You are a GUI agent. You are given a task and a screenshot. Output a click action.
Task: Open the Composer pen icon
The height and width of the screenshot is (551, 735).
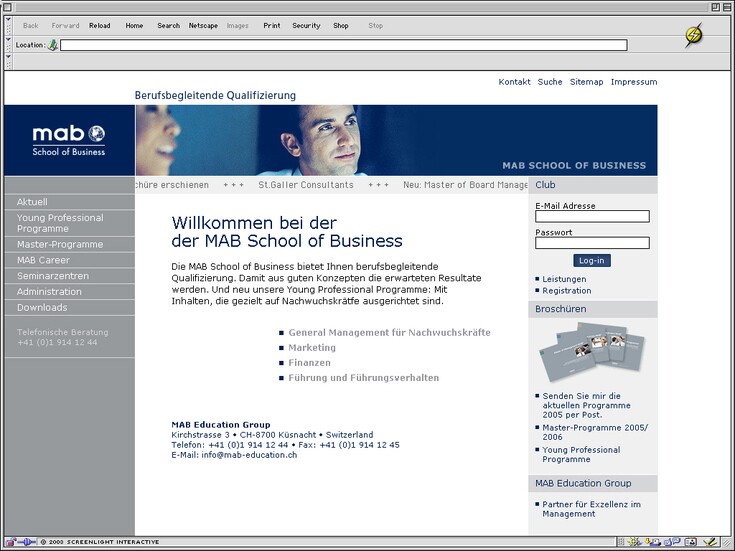[x=711, y=542]
